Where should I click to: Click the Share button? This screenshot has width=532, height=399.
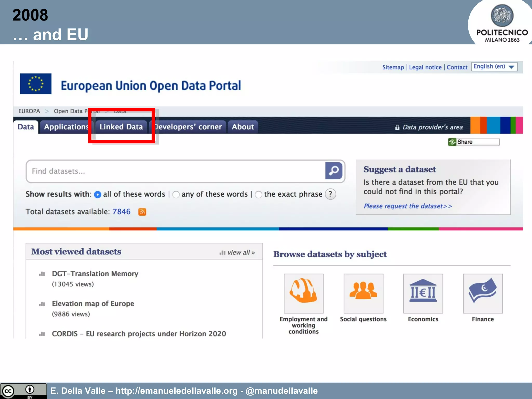[x=474, y=142]
